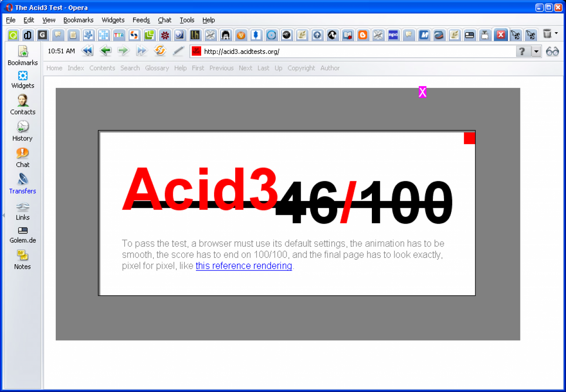Click the question mark search field

523,51
